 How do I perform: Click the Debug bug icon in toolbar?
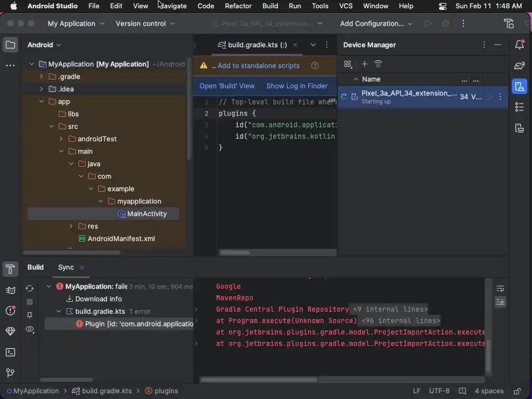[x=445, y=23]
